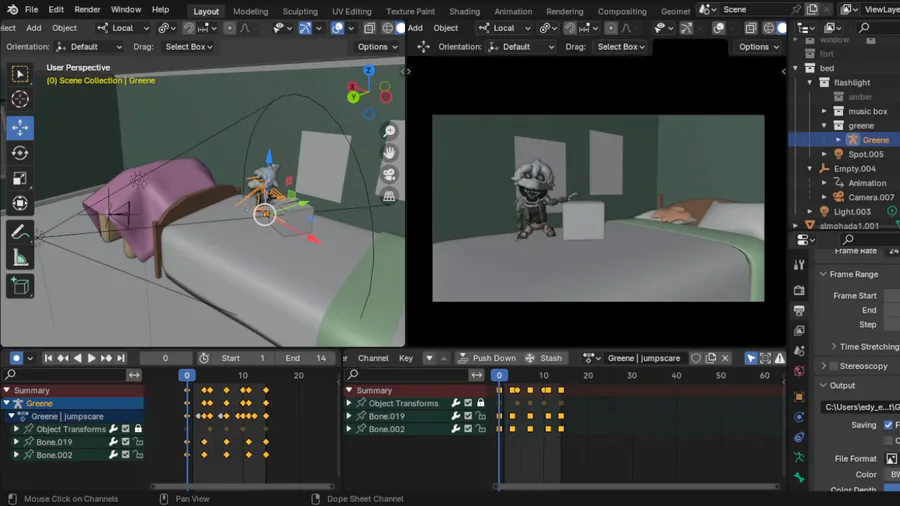The height and width of the screenshot is (506, 900).
Task: Toggle use preview range clock icon
Action: pos(204,358)
